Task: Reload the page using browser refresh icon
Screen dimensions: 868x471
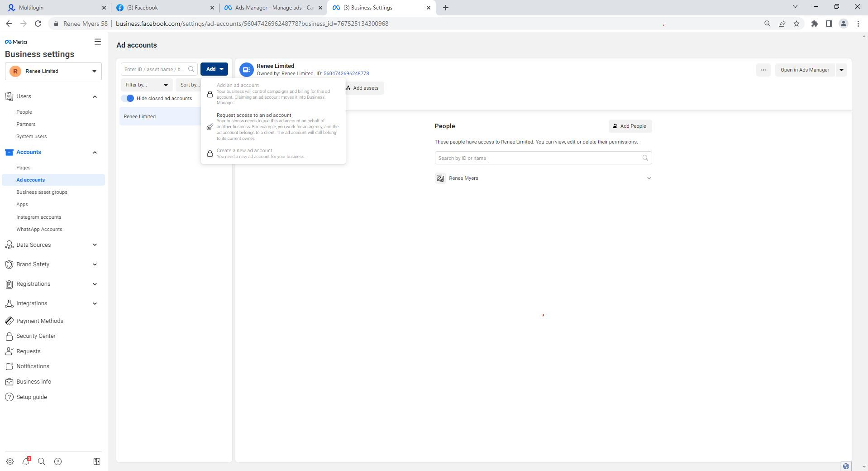Action: [x=38, y=24]
